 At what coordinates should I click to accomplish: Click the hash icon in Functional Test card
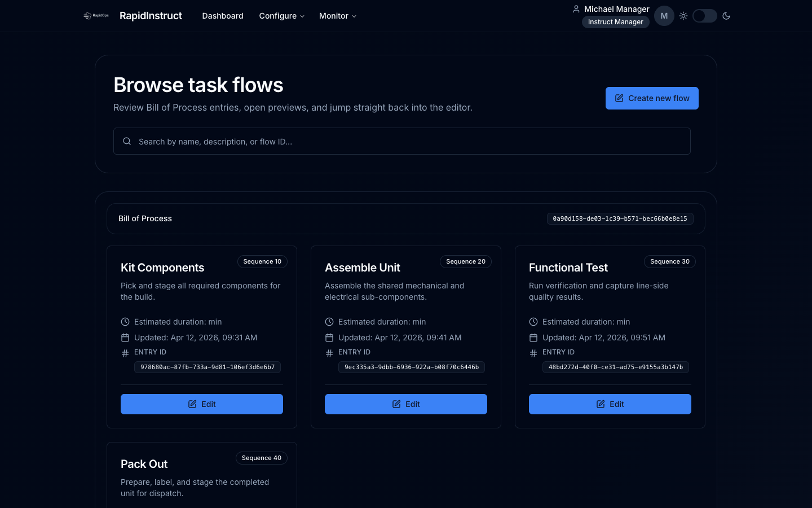click(533, 353)
